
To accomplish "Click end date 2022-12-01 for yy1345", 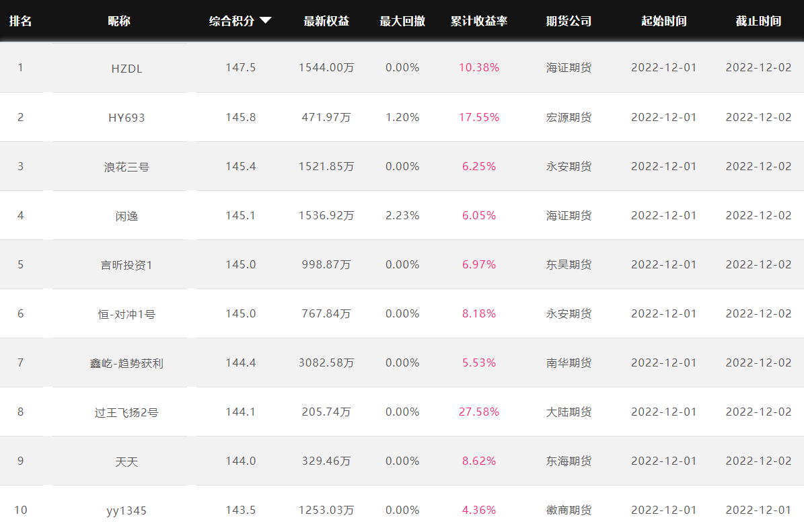I will [x=758, y=510].
